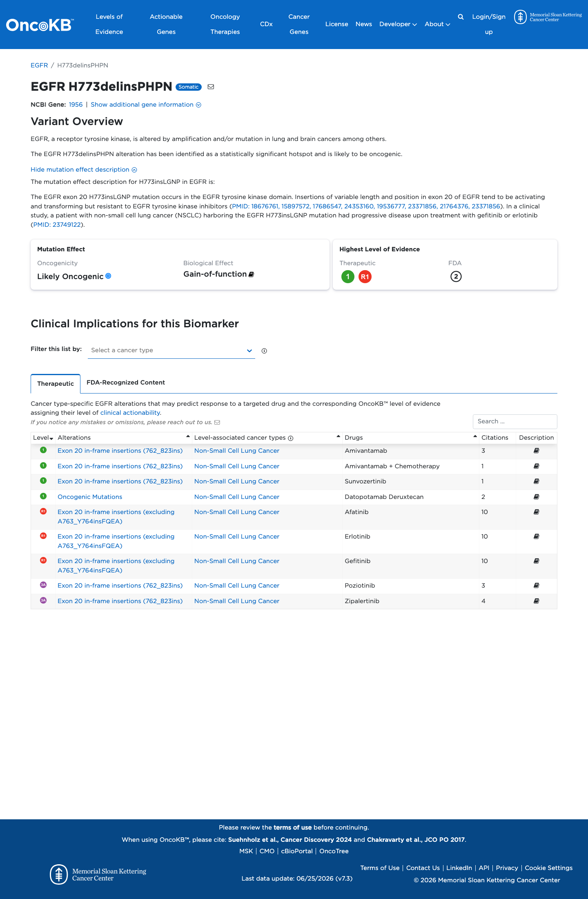Screen dimensions: 588x899
Task: Click the footer Memorial Sloan Kettering logo
Action: (98, 874)
